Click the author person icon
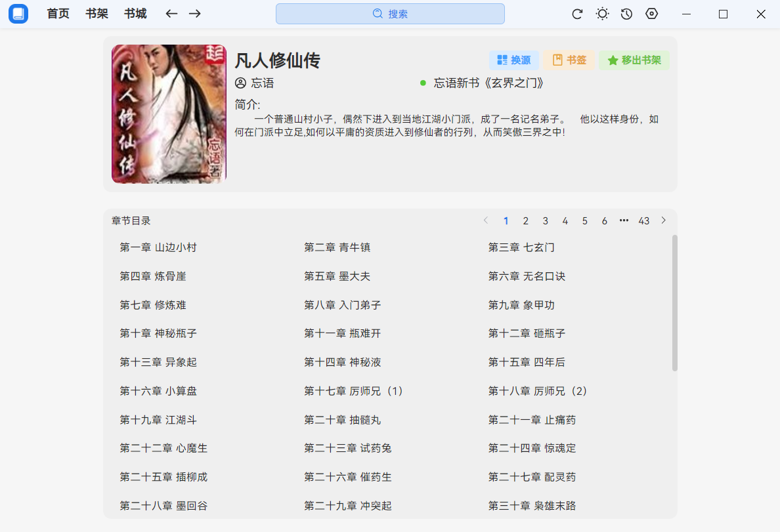This screenshot has width=780, height=532. pyautogui.click(x=240, y=83)
